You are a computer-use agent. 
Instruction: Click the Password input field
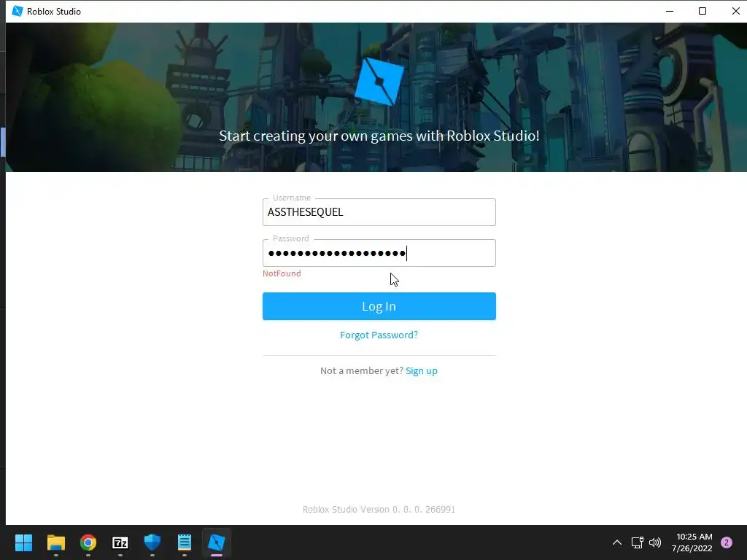(x=379, y=253)
